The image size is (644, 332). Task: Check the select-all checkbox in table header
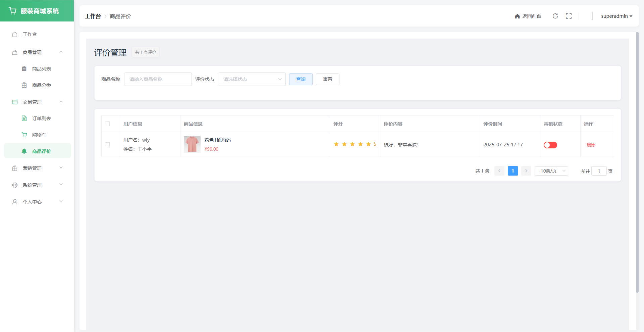(107, 124)
